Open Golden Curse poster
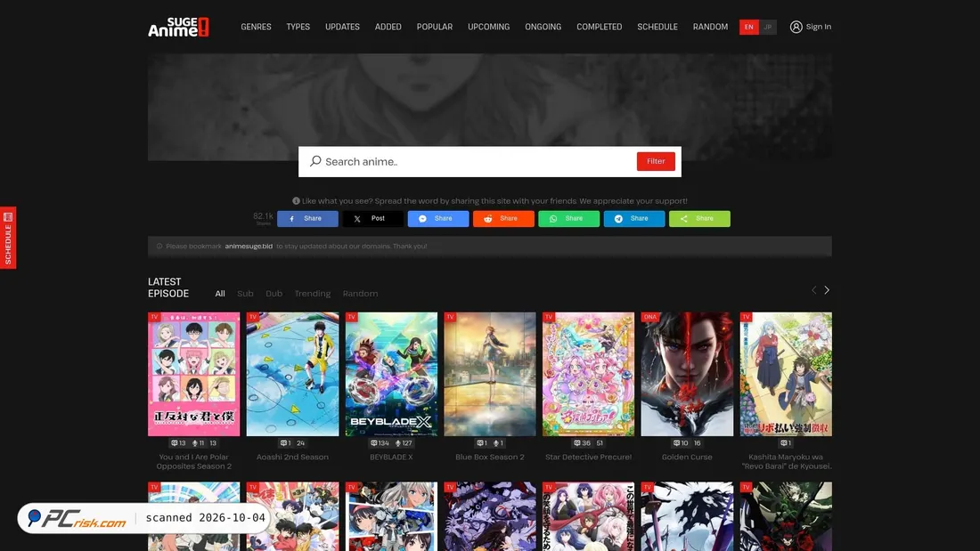 click(687, 374)
